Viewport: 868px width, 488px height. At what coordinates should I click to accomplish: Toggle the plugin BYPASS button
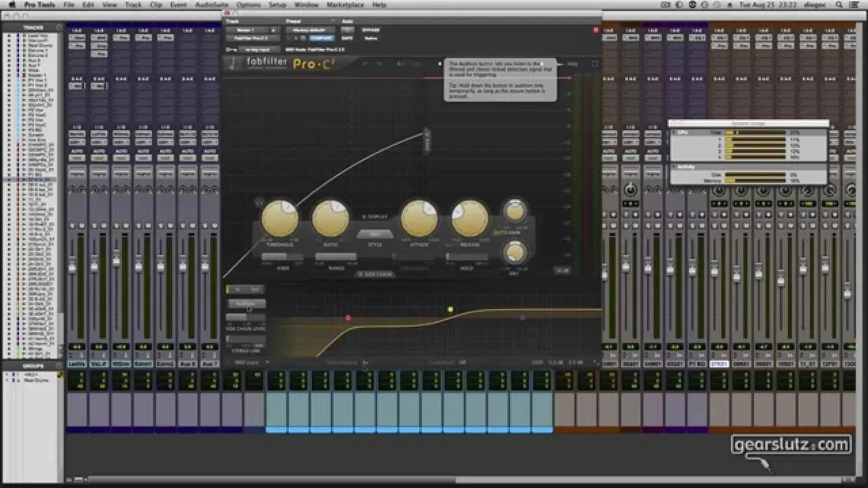[371, 30]
